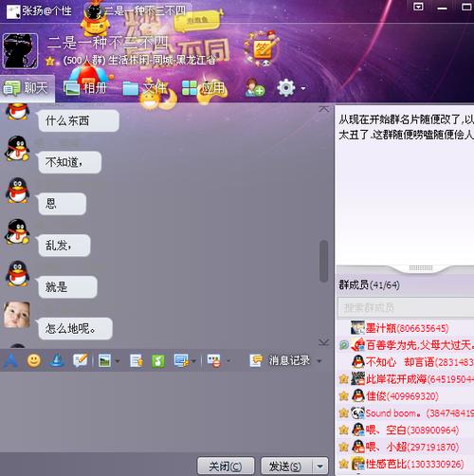The height and width of the screenshot is (476, 474).
Task: Click chat scroll-to-bottom arrow
Action: [323, 342]
